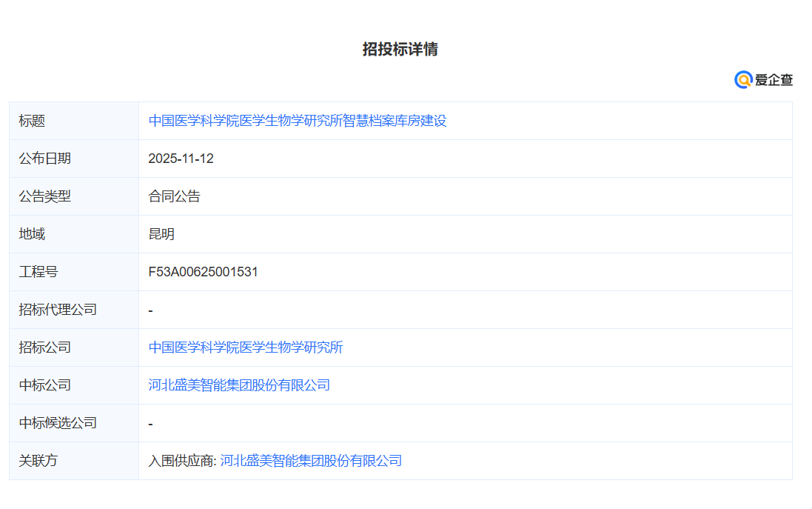Click the 公告类型 row label
Viewport: 812px width, 509px height.
point(44,196)
